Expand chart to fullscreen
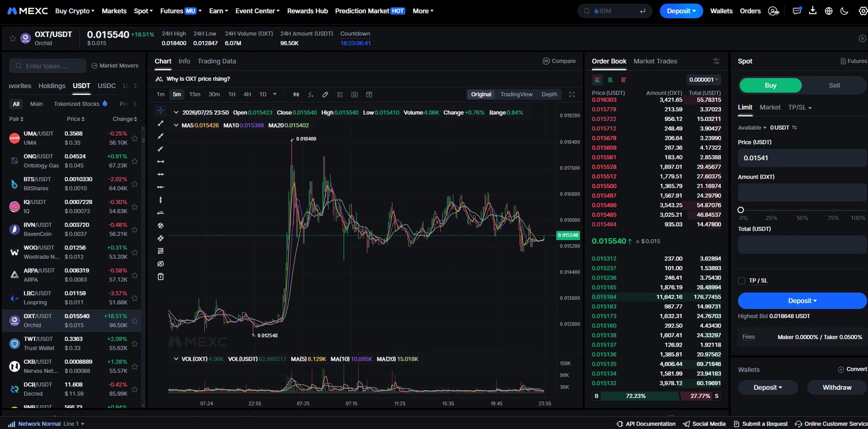The image size is (868, 429). 572,94
